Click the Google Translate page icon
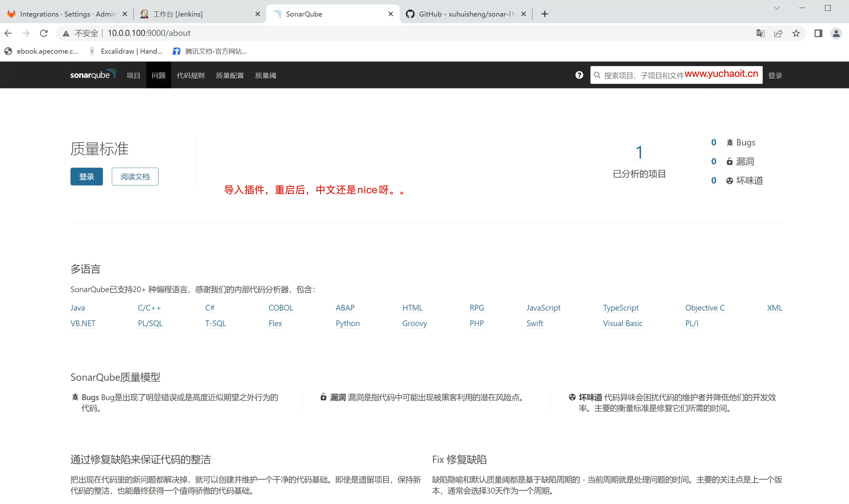 [760, 33]
